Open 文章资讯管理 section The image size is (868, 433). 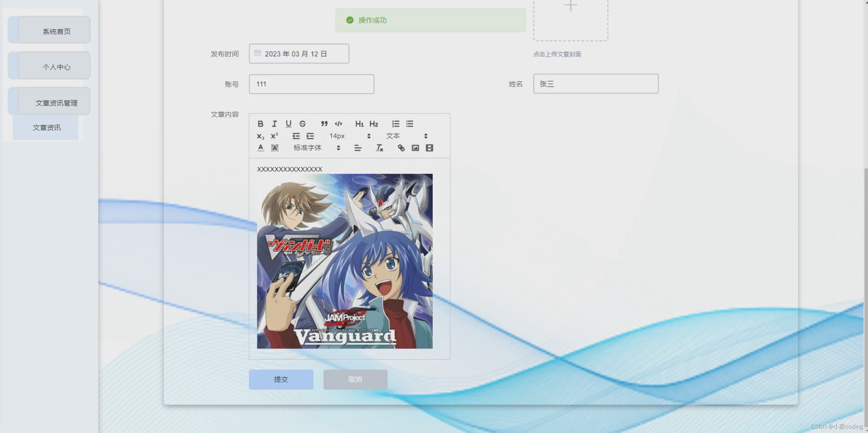click(x=56, y=102)
